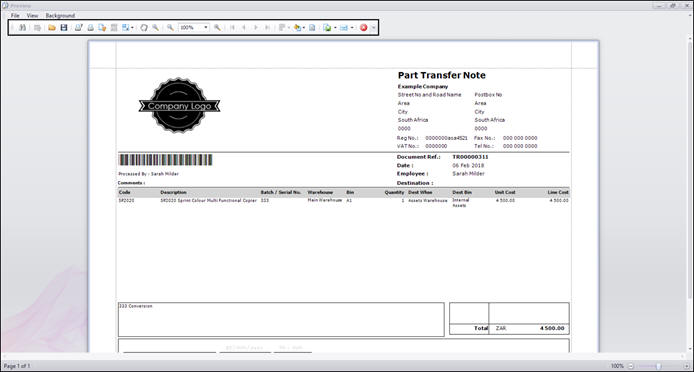
Task: Click the Send via E-Mail icon
Action: [x=344, y=27]
